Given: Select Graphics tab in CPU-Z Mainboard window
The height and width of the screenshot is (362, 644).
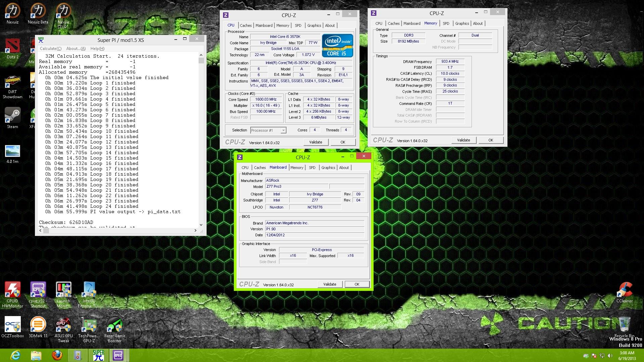Looking at the screenshot, I should pyautogui.click(x=328, y=168).
